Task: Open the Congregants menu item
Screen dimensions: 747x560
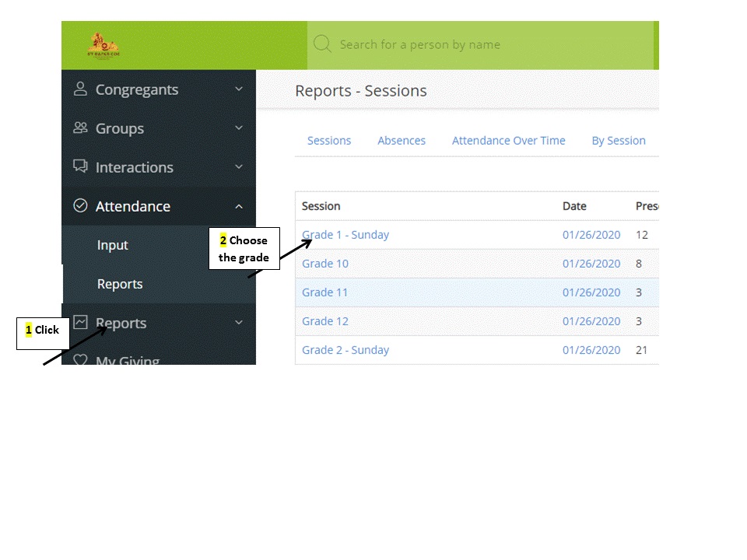Action: coord(159,89)
